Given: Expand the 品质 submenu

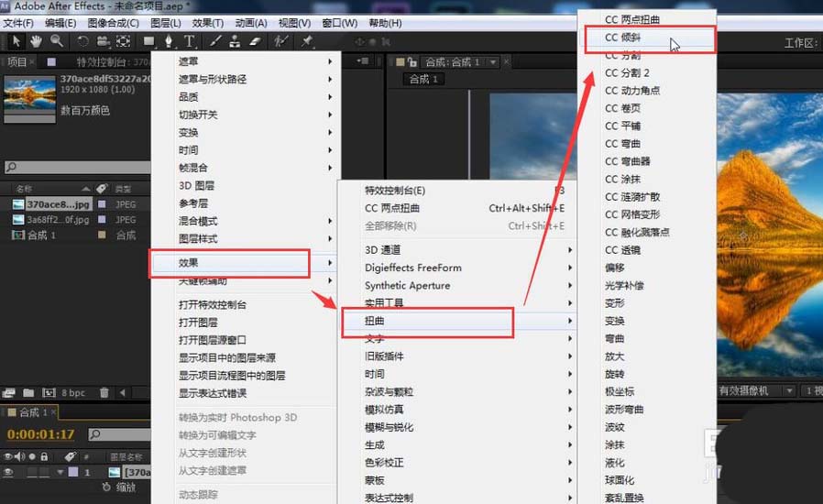Looking at the screenshot, I should (246, 97).
